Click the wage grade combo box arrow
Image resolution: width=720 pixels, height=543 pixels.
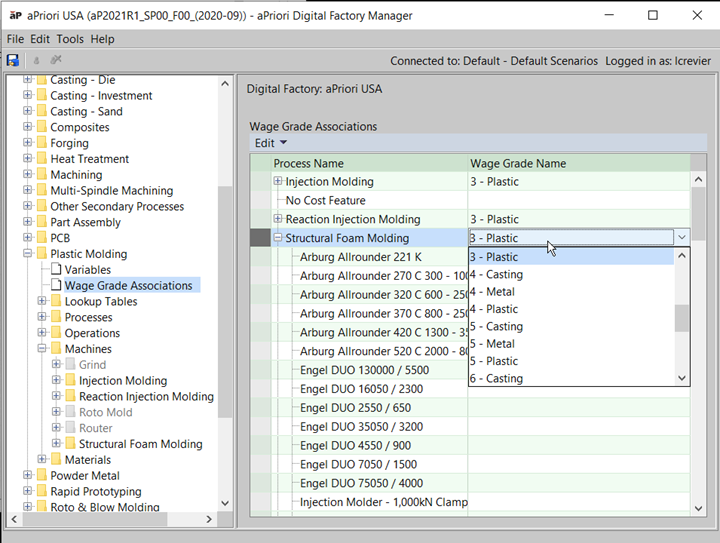682,237
